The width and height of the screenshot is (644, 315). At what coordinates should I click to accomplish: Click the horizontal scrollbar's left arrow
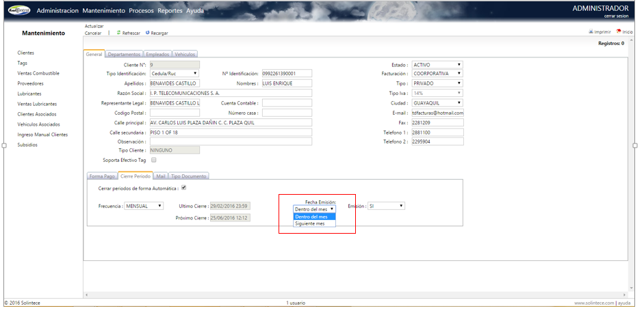87,295
